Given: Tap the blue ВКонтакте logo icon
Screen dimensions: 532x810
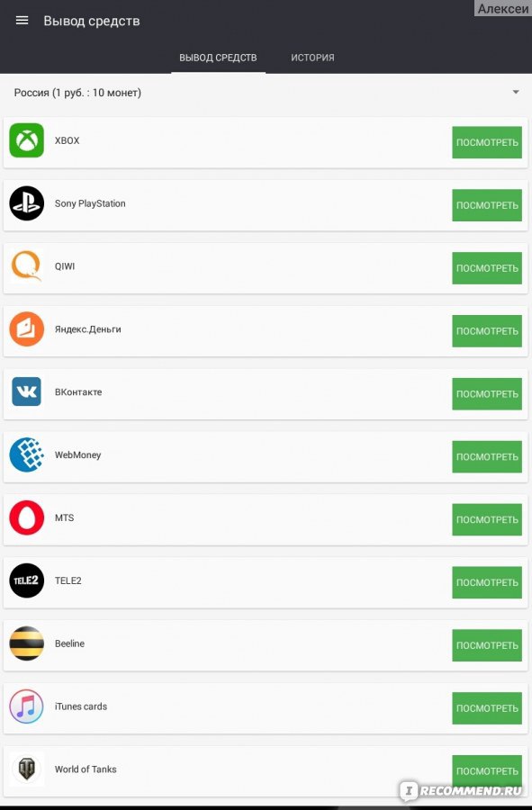Looking at the screenshot, I should tap(27, 392).
